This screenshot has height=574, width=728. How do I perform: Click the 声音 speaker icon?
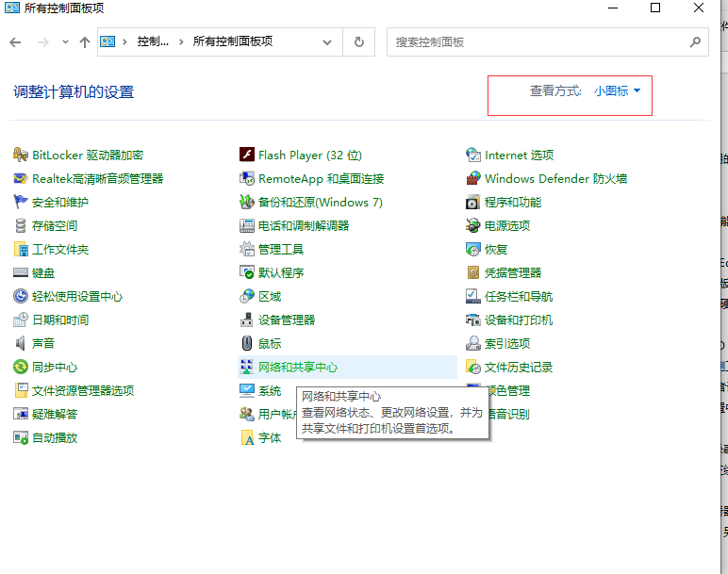tap(22, 344)
